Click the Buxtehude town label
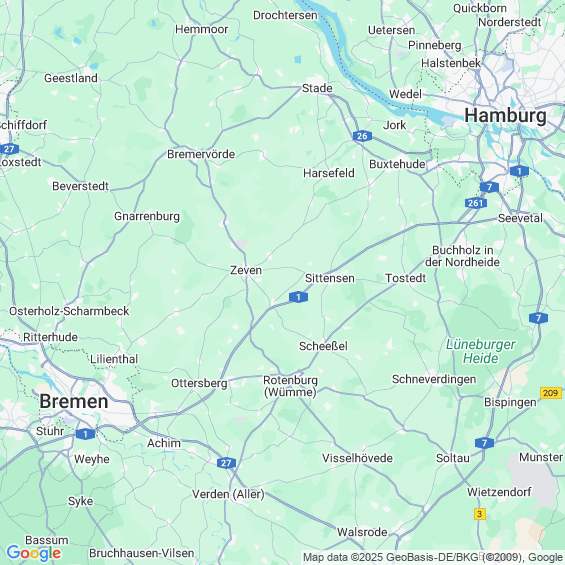The width and height of the screenshot is (565, 565). point(397,164)
